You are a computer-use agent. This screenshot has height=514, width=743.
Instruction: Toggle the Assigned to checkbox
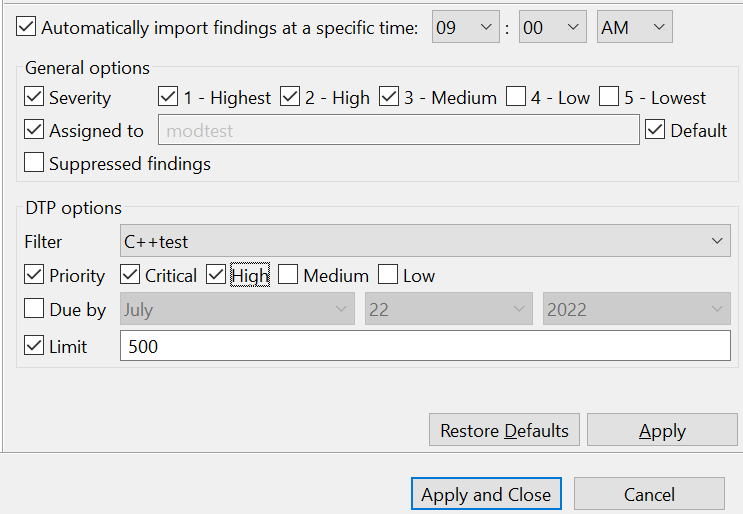pos(34,129)
